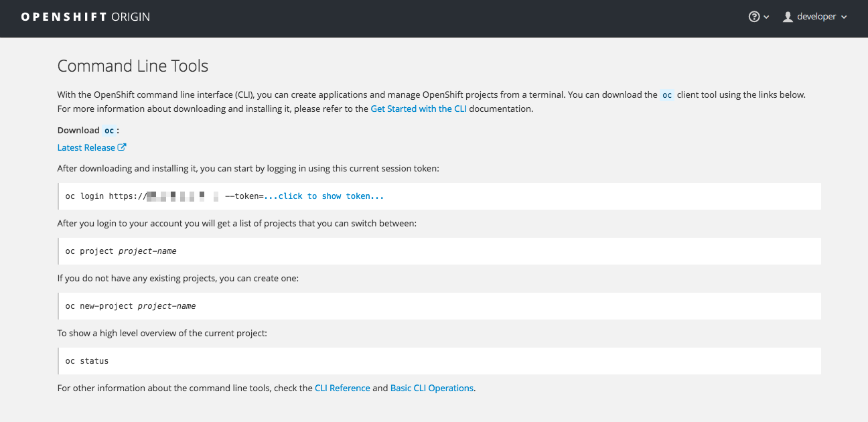Go home via OpenShift Origin logo

click(x=86, y=17)
